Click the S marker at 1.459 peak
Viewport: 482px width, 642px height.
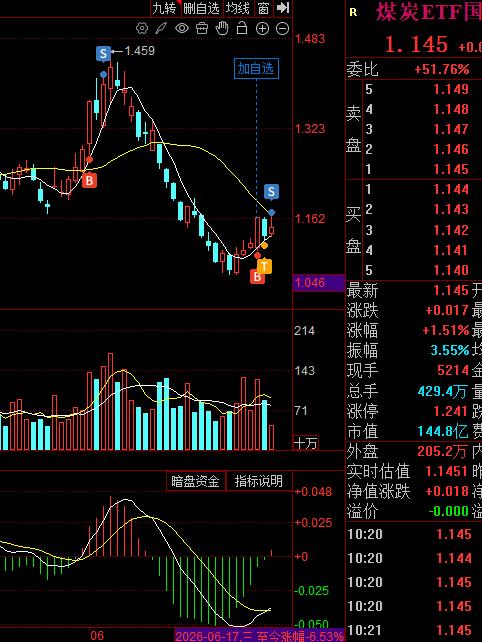(103, 54)
